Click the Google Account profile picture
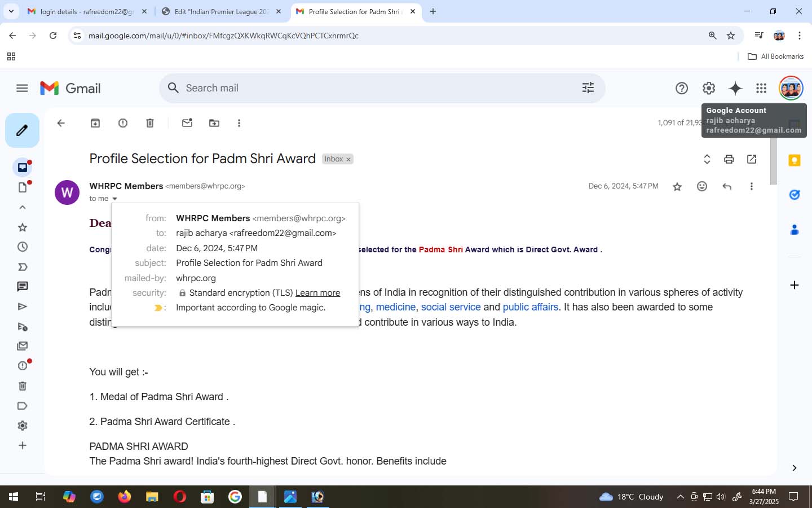Screen dimensions: 812x508 click(x=791, y=88)
